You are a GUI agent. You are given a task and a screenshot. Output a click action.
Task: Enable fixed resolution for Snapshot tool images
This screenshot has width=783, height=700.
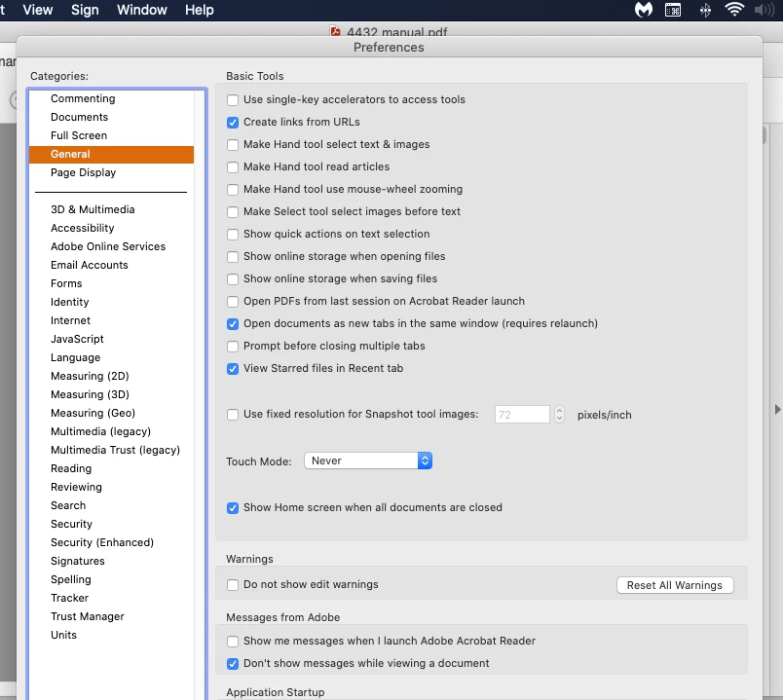point(233,415)
